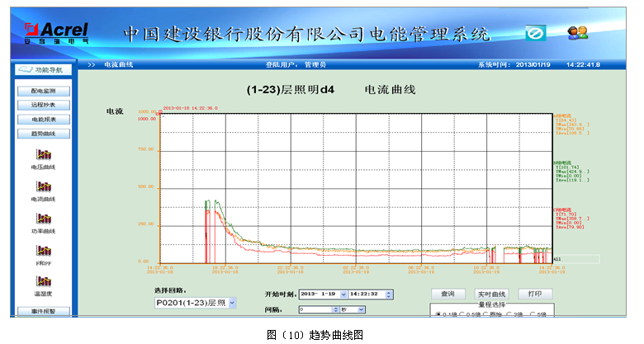The height and width of the screenshot is (344, 644).
Task: Click the 系统时间 2013/01/19 text
Action: click(514, 65)
